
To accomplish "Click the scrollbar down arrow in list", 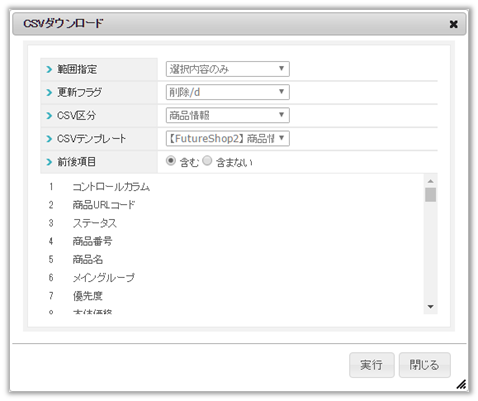I will 430,307.
